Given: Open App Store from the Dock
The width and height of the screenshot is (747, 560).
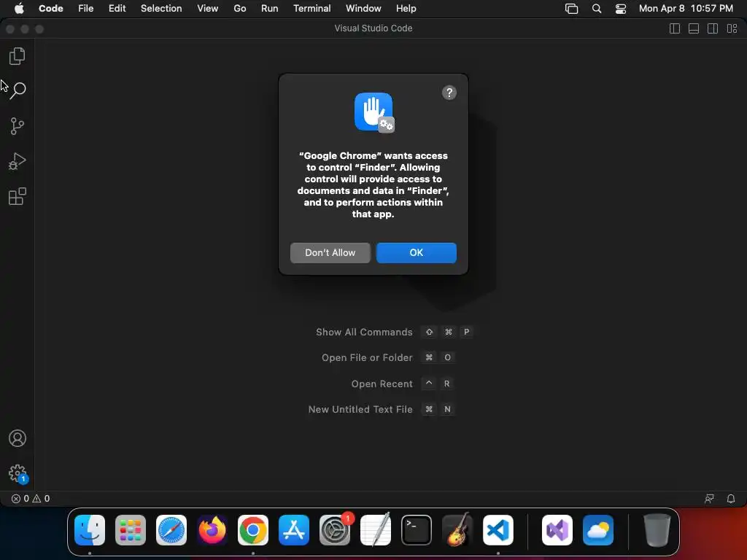Looking at the screenshot, I should pyautogui.click(x=294, y=530).
